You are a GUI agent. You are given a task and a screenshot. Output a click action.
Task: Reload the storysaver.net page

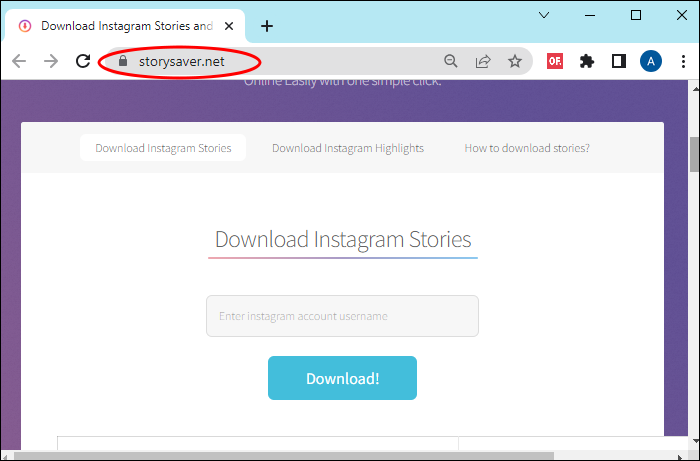(83, 61)
